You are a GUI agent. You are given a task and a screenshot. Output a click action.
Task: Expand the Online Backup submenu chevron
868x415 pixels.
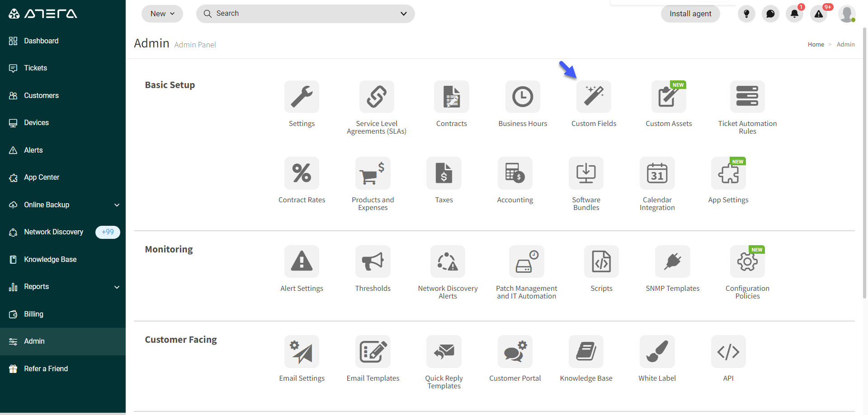click(x=117, y=205)
